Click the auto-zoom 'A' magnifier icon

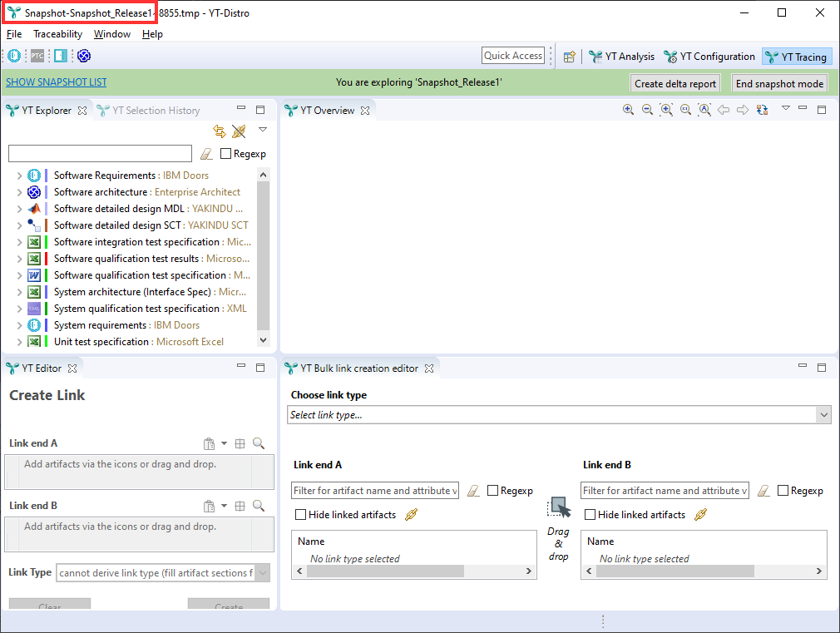pos(705,110)
